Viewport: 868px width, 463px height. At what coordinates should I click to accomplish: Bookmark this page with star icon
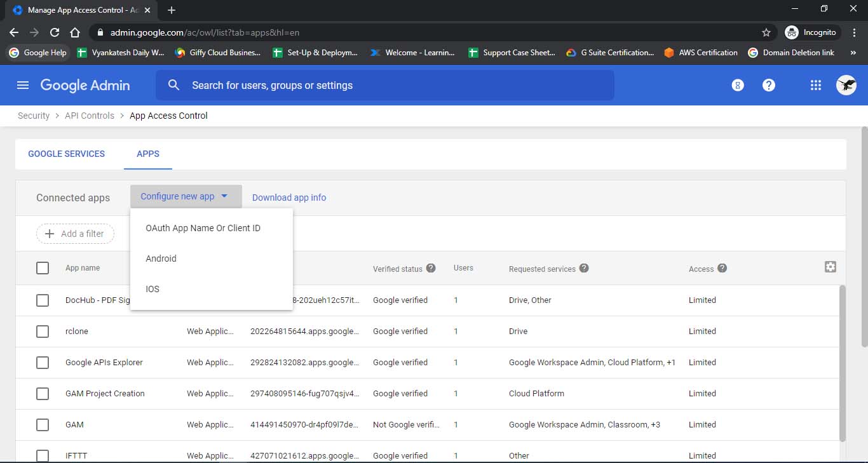tap(766, 32)
